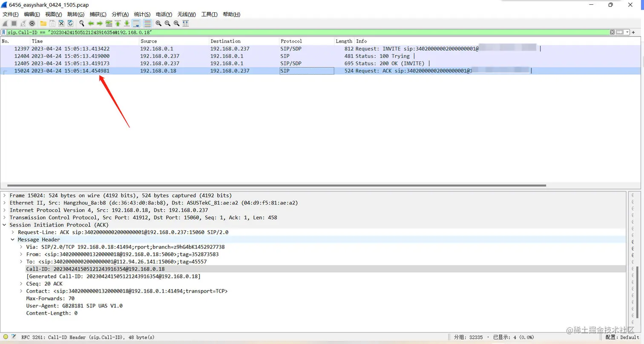Zoom in the packet text

pos(158,23)
